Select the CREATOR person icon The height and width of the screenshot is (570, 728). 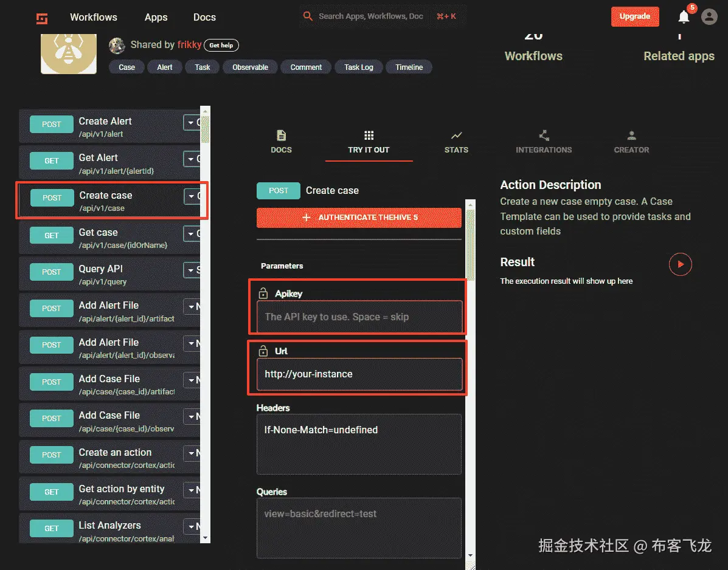[631, 136]
